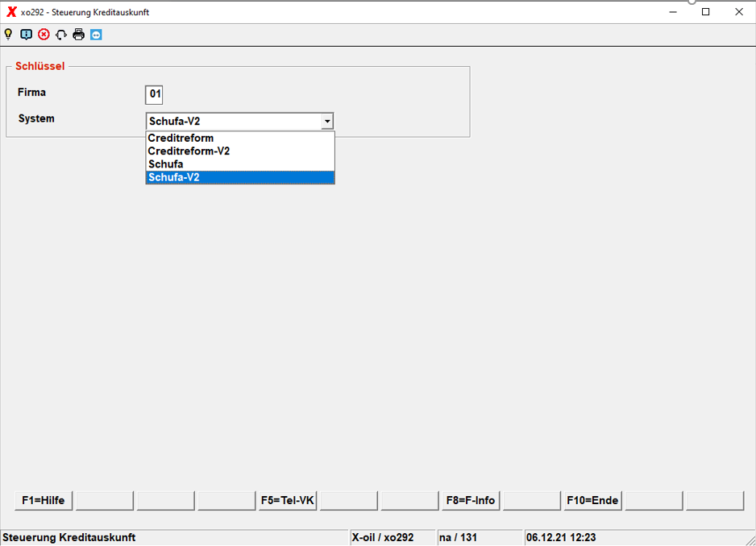This screenshot has width=756, height=546.
Task: Launch the blue TeamViewer remote icon
Action: click(96, 34)
